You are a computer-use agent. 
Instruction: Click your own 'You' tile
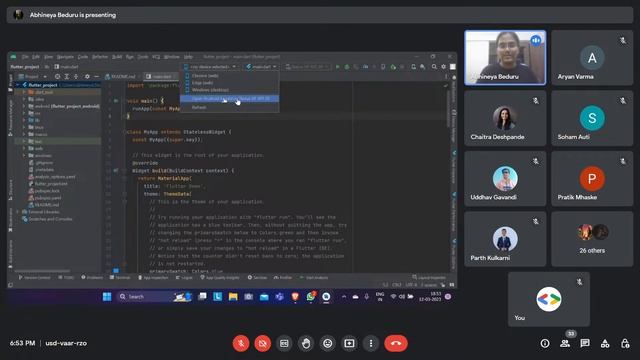tap(549, 299)
